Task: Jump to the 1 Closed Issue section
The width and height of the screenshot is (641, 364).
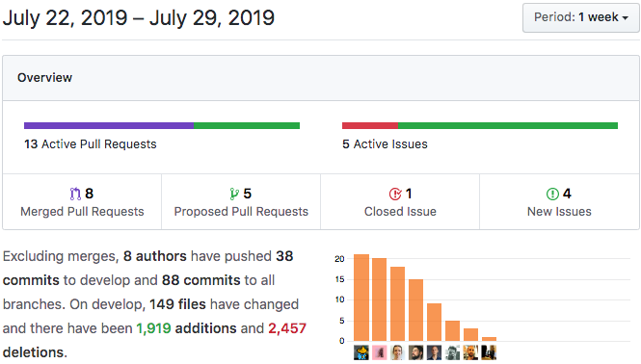Action: (x=400, y=202)
